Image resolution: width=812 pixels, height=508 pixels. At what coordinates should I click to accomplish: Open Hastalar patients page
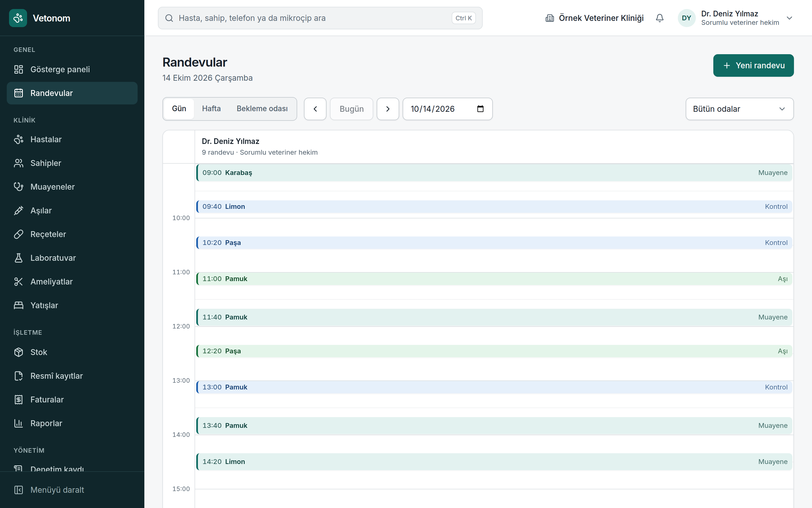[72, 139]
